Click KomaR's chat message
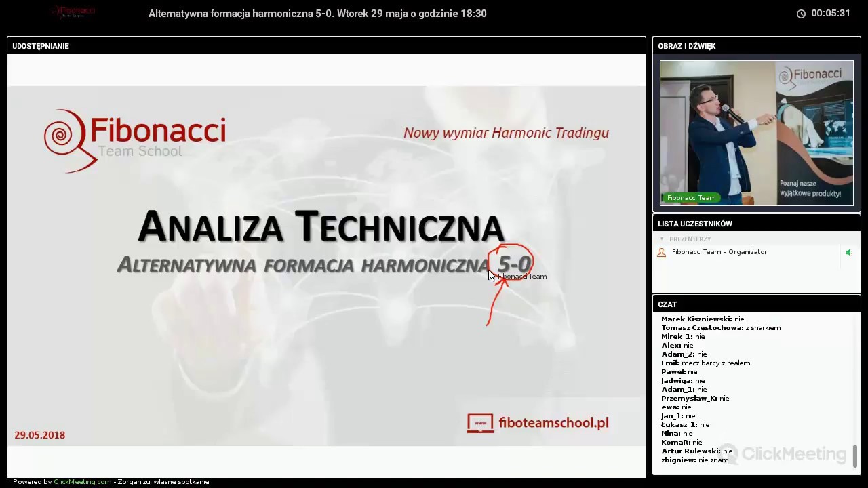The image size is (868, 488). [x=682, y=443]
